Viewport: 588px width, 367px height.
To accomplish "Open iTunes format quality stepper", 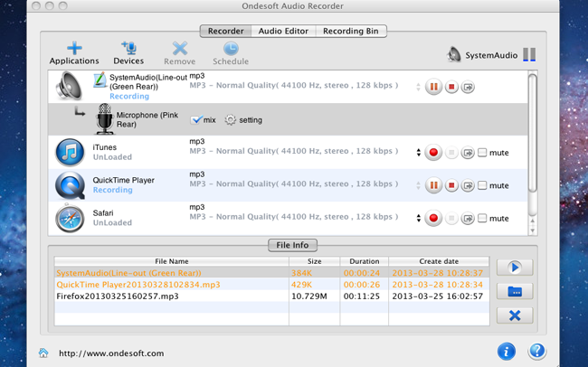I will coord(418,153).
